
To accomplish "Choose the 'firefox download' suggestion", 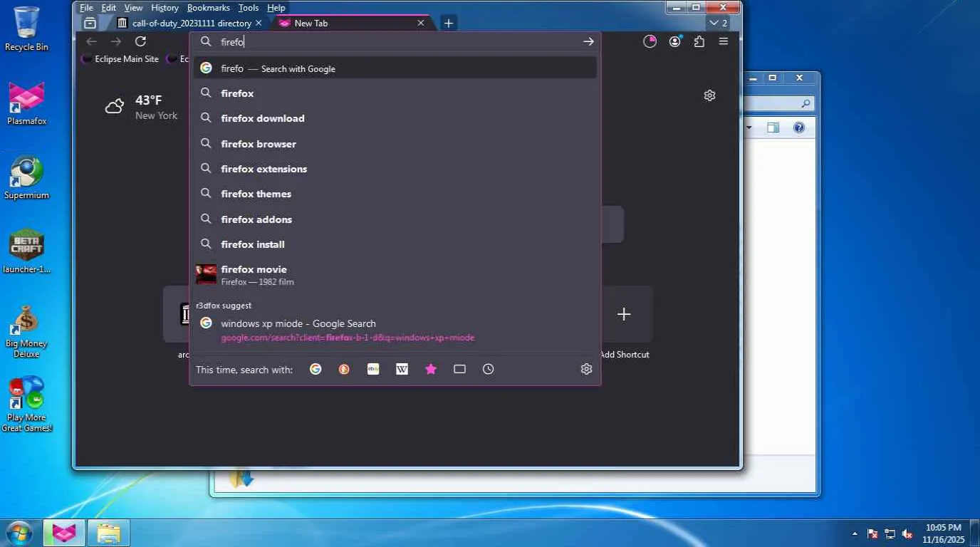I will click(395, 118).
